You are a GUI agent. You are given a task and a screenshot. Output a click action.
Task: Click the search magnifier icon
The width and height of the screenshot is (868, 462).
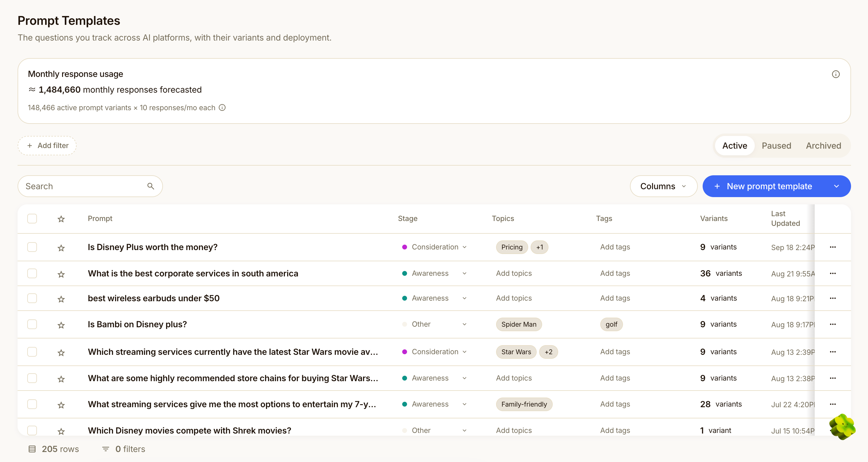click(x=151, y=186)
